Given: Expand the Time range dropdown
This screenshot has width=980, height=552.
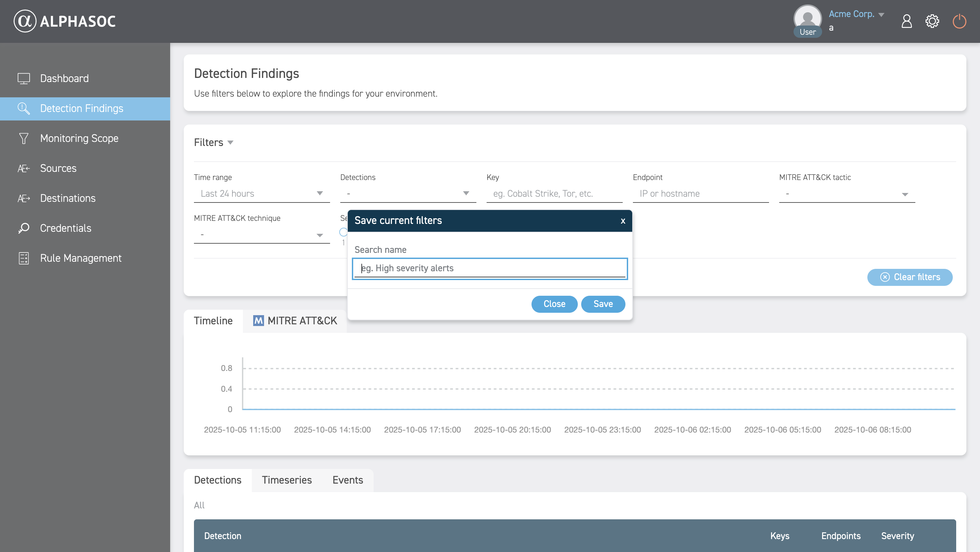Looking at the screenshot, I should tap(262, 194).
